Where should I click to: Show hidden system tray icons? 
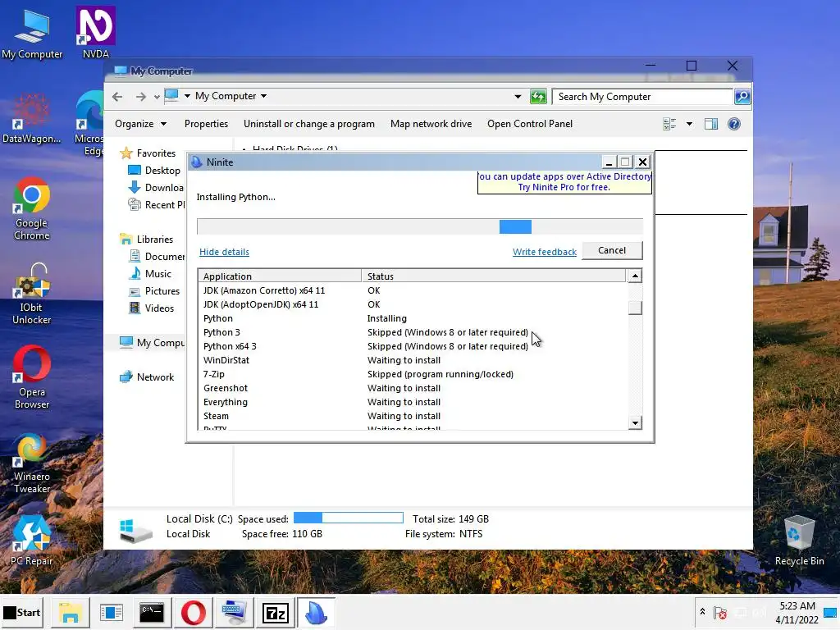click(x=702, y=611)
